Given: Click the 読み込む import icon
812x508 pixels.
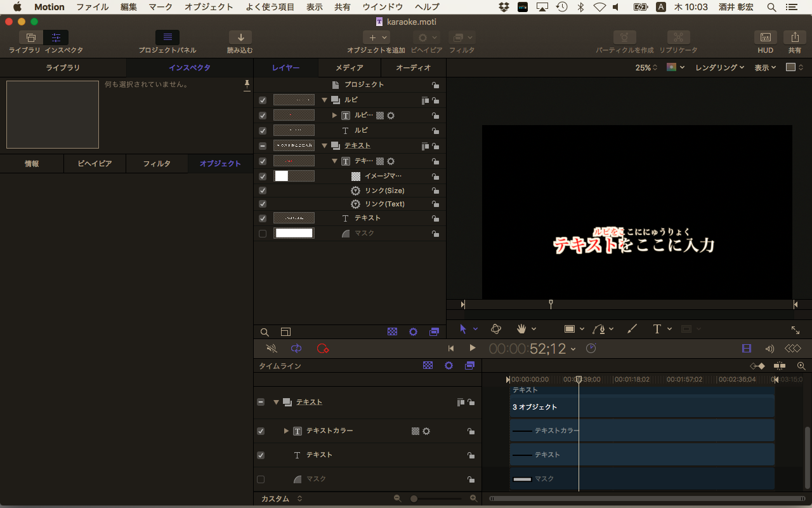Looking at the screenshot, I should pyautogui.click(x=240, y=37).
